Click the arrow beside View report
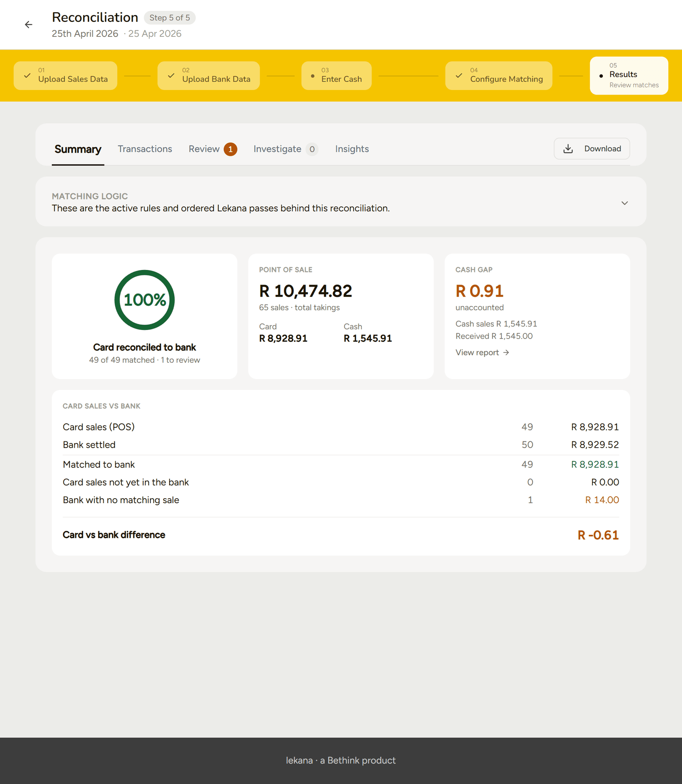 point(506,353)
